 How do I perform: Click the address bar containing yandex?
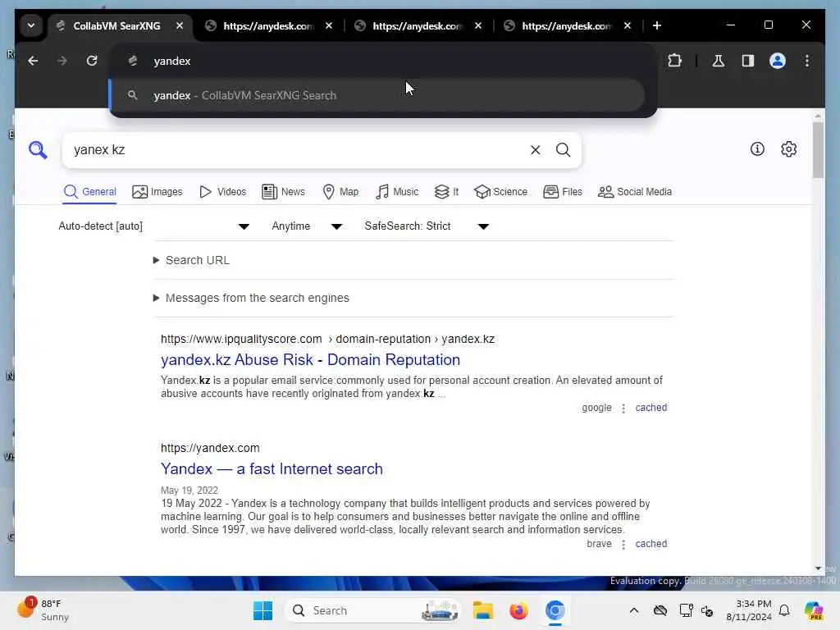click(382, 61)
